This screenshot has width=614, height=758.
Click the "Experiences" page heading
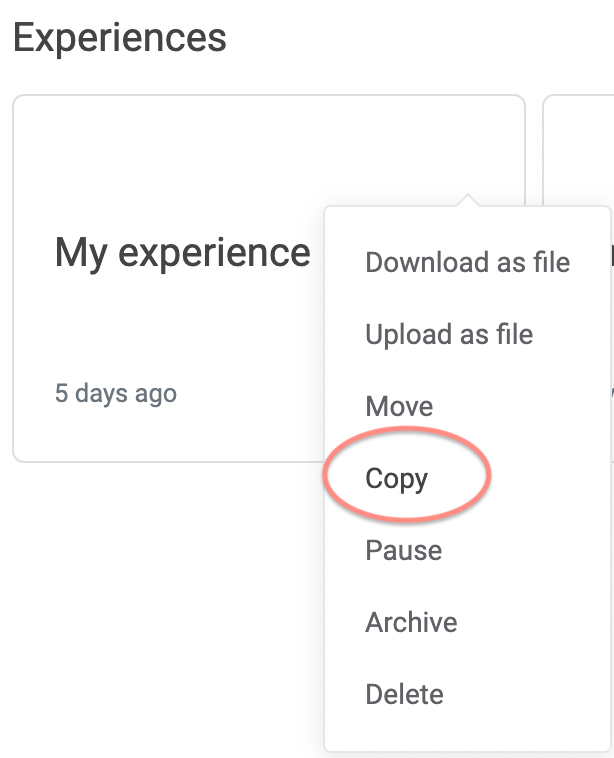(119, 38)
